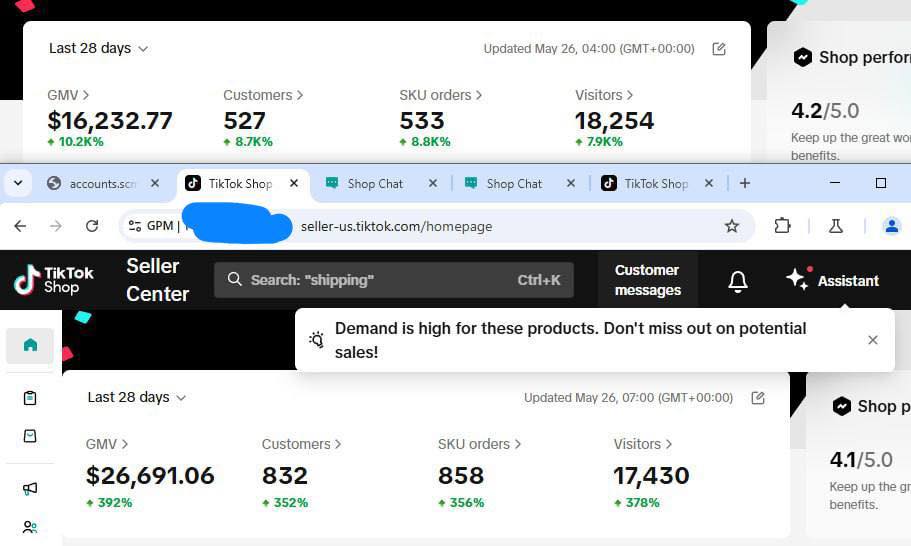The height and width of the screenshot is (546, 911).
Task: Open SKU orders details above 533
Action: (x=441, y=95)
